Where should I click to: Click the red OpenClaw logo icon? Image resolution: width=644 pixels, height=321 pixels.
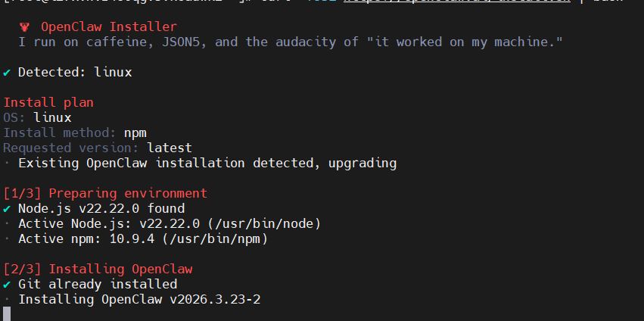coord(25,27)
